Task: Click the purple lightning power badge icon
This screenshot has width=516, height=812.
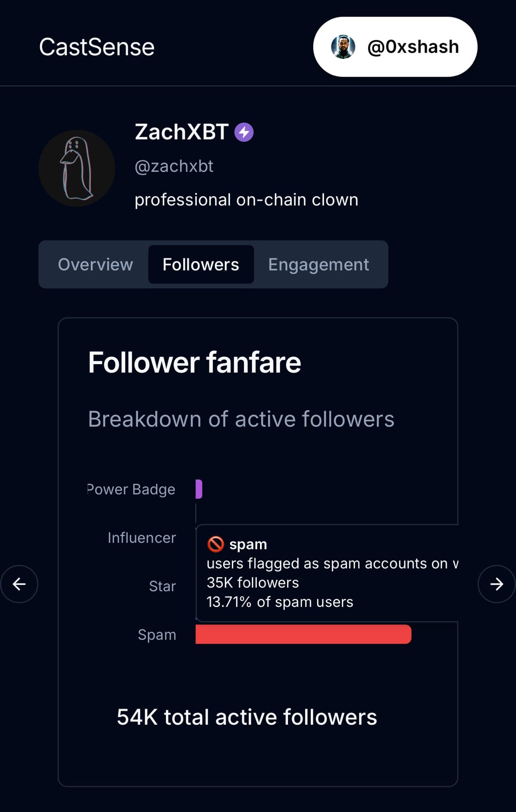Action: pyautogui.click(x=244, y=132)
